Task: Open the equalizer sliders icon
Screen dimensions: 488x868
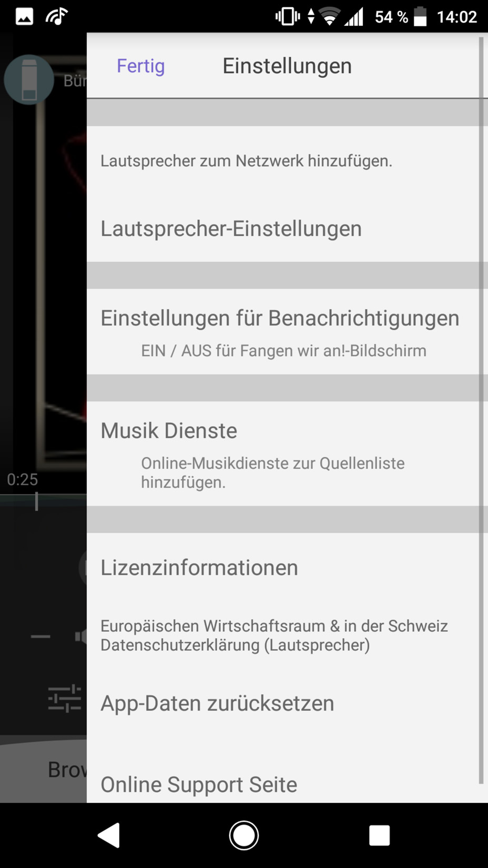Action: (x=65, y=699)
